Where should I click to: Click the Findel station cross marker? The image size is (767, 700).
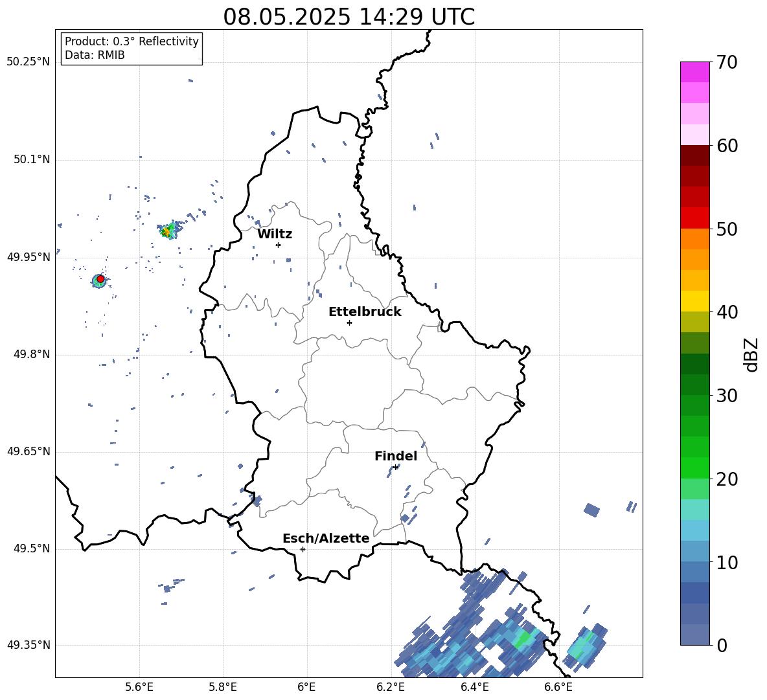396,468
